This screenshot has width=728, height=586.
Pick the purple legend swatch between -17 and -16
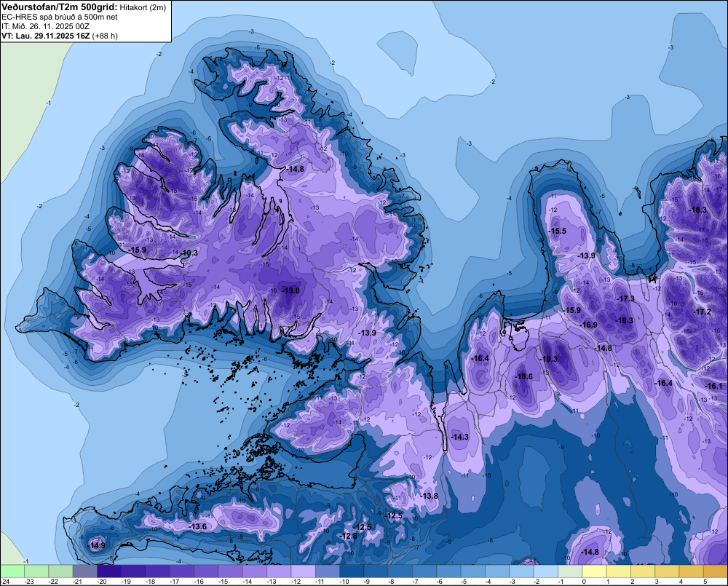click(182, 571)
